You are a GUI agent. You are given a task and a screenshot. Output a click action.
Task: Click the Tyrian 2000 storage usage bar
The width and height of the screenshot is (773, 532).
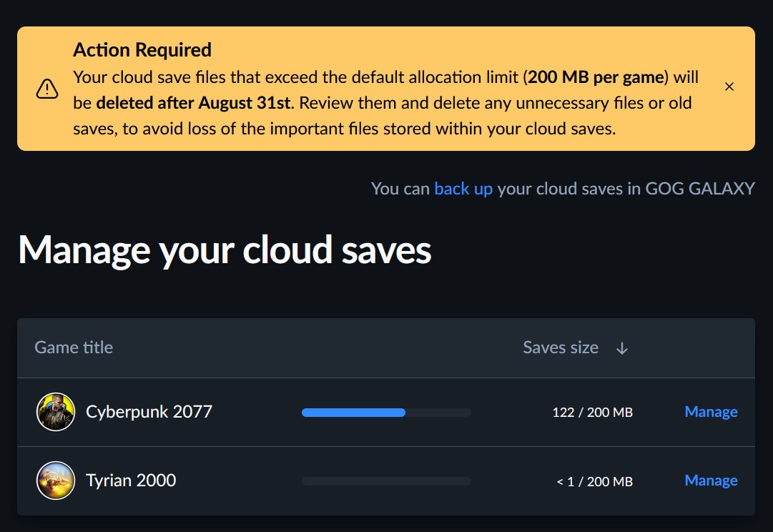(x=386, y=481)
